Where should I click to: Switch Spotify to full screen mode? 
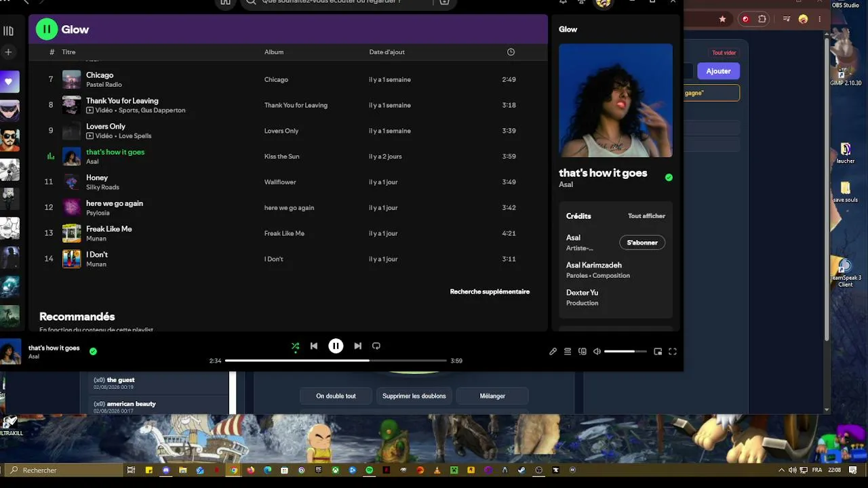click(673, 351)
